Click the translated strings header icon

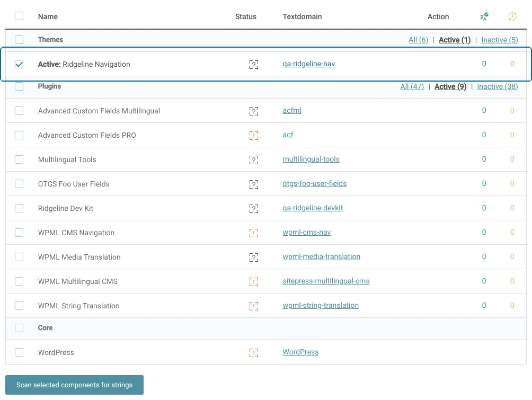point(484,16)
